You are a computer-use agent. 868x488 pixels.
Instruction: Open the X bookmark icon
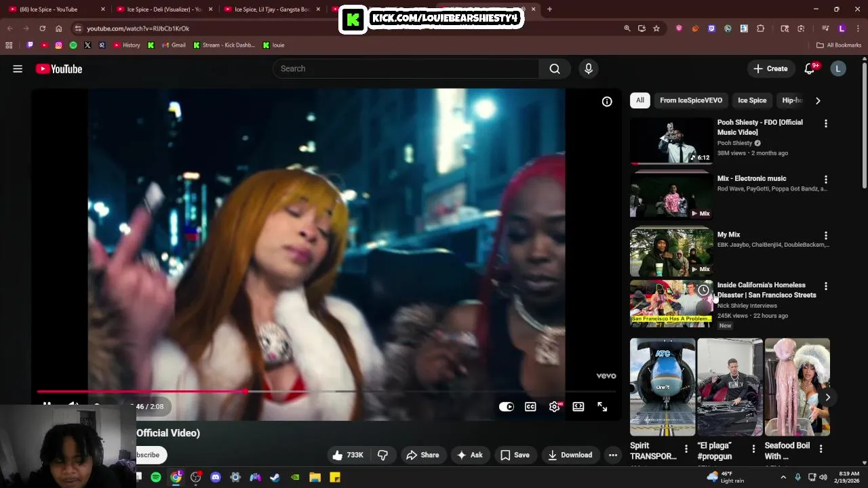pyautogui.click(x=87, y=45)
